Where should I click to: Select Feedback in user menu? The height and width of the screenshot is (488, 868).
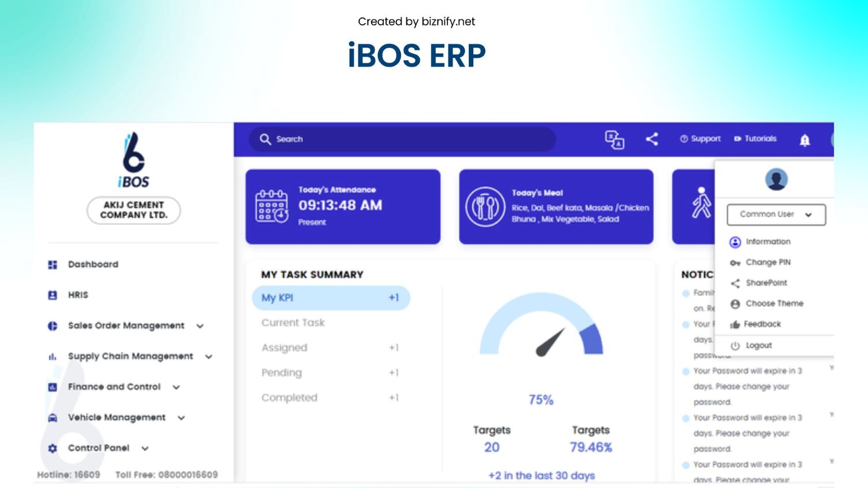pos(762,324)
